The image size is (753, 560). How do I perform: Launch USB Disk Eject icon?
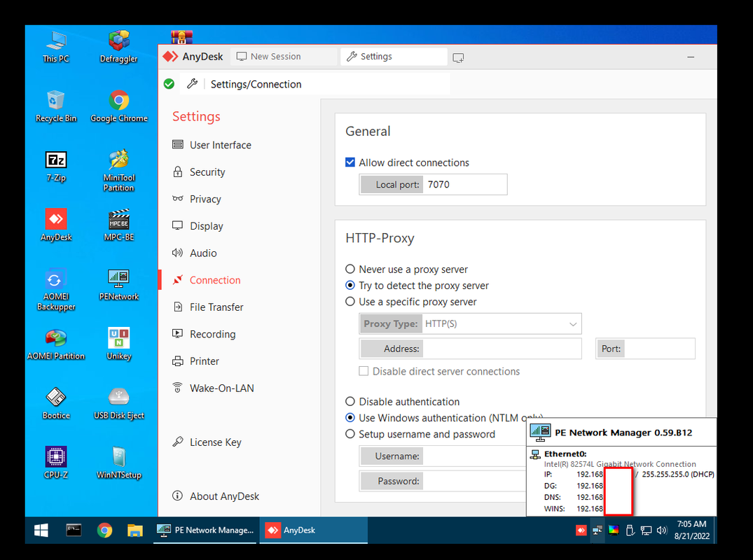[118, 404]
